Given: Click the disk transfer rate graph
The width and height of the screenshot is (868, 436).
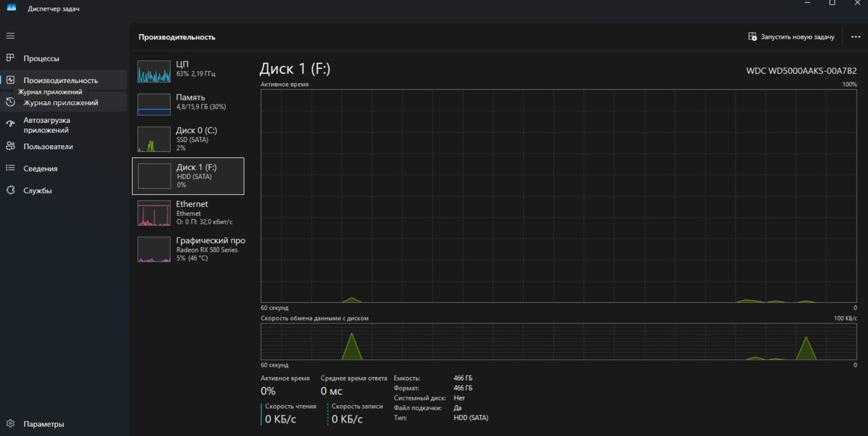Looking at the screenshot, I should (559, 342).
